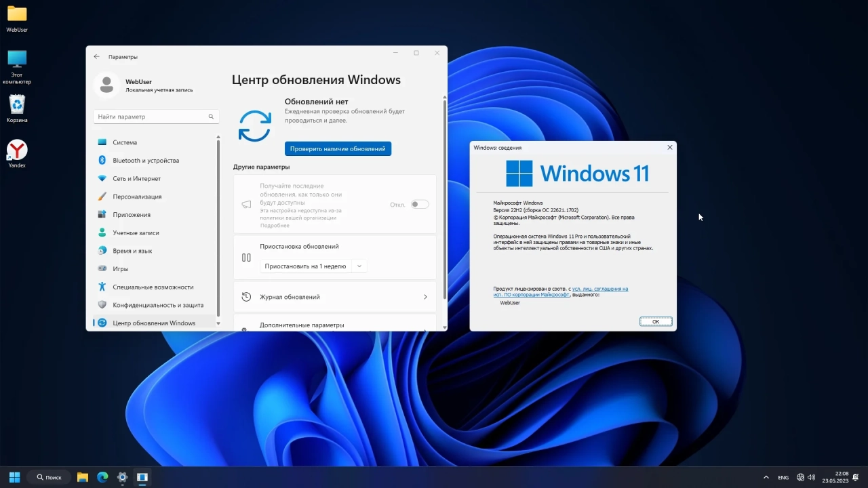
Task: Open the Приостановить на 1 неделю dropdown
Action: [313, 266]
